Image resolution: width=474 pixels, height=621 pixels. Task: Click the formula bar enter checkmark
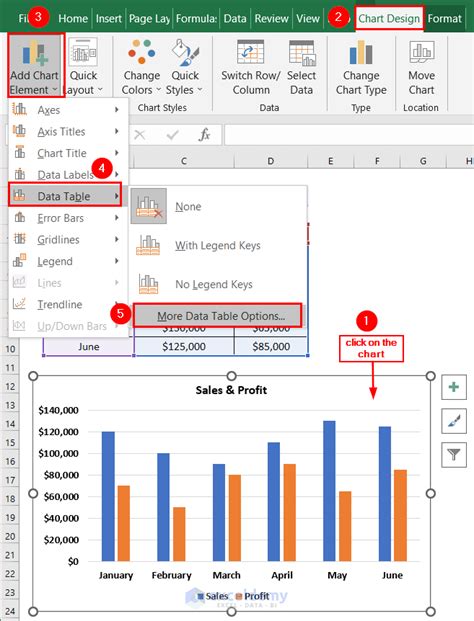coord(172,135)
